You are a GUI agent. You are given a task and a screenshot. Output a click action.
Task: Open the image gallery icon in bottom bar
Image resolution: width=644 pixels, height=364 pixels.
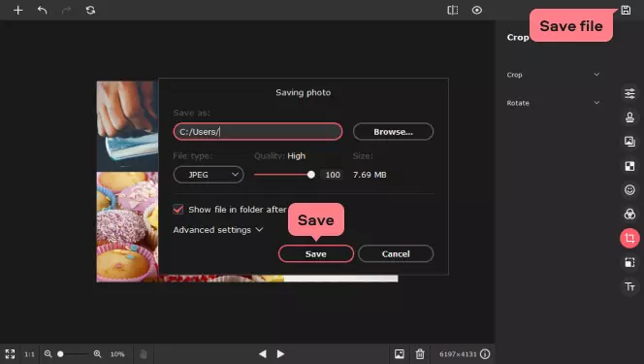400,353
